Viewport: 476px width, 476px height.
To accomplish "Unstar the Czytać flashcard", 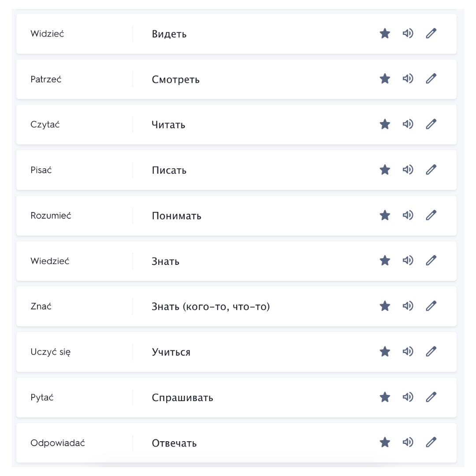I will [385, 124].
